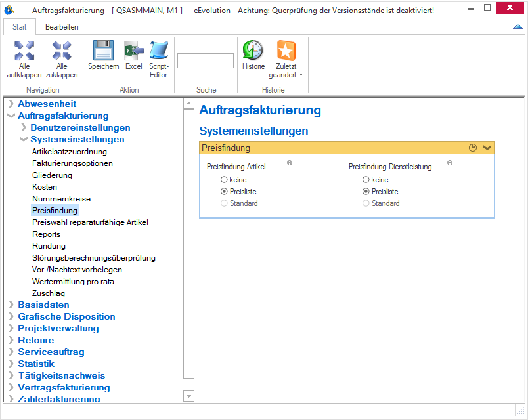Select 'keine' under Preisfindung Artikel
Image resolution: width=528 pixels, height=420 pixels.
point(224,180)
